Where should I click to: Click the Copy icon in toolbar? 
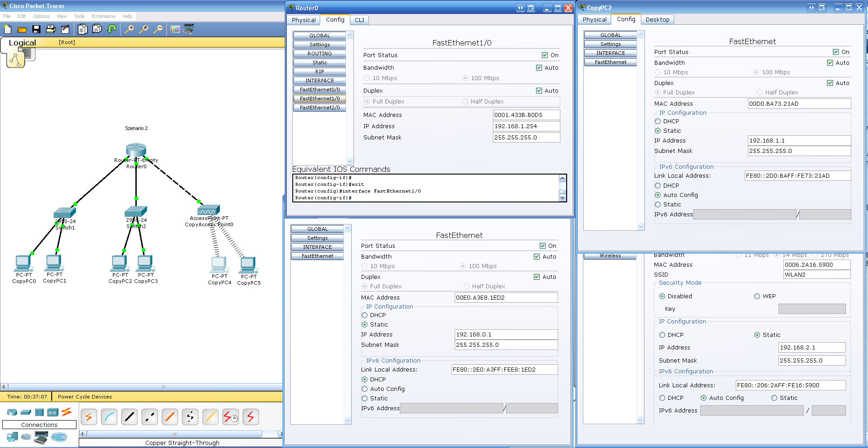tap(82, 29)
